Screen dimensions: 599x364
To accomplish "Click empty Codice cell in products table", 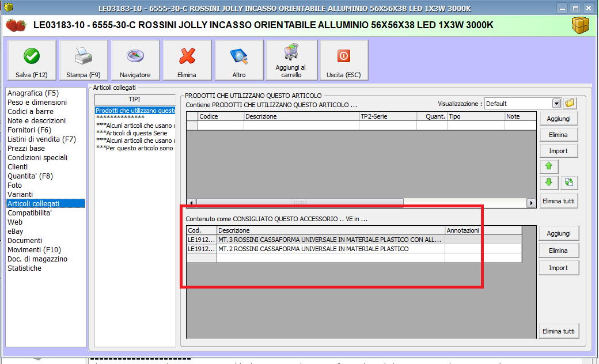I will tap(221, 126).
